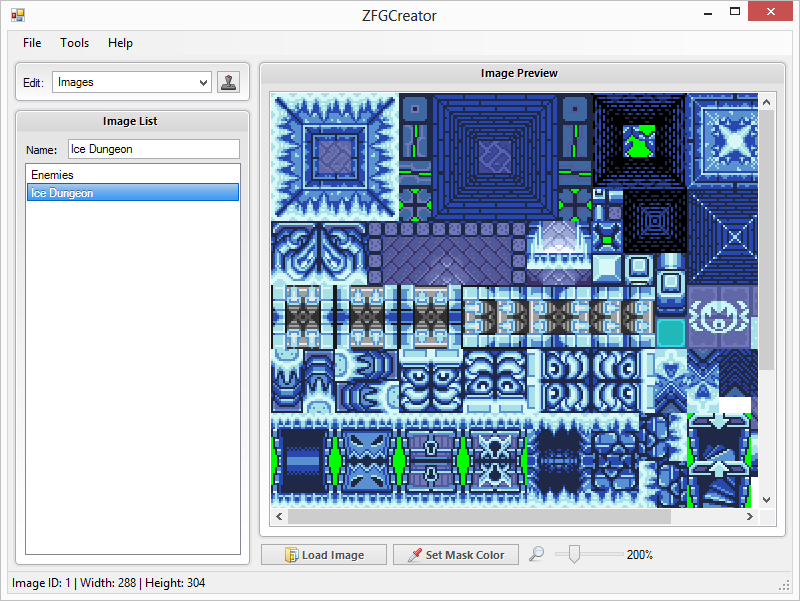Click the magnifier zoom icon
Viewport: 800px width, 601px height.
pos(536,554)
